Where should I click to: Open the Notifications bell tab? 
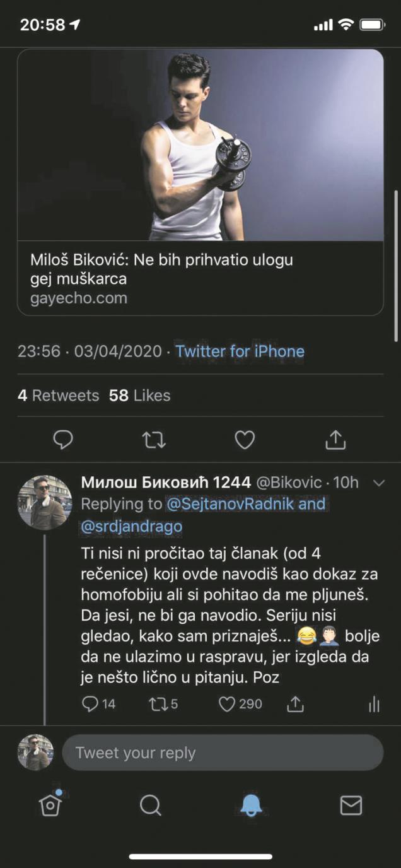(251, 804)
